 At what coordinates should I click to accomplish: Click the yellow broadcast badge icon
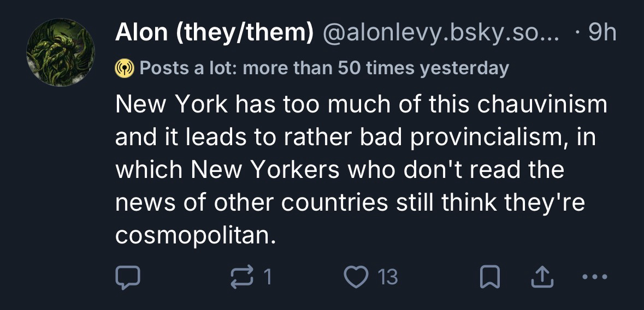[x=123, y=69]
